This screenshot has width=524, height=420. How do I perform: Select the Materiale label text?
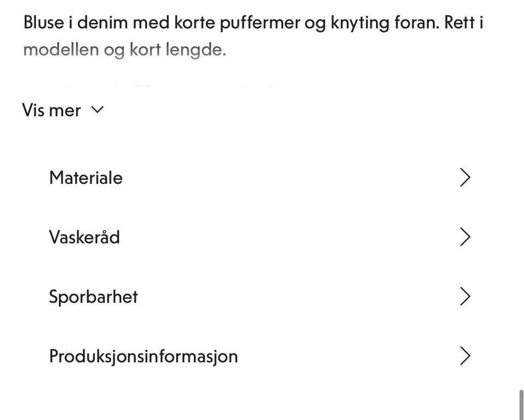(86, 178)
